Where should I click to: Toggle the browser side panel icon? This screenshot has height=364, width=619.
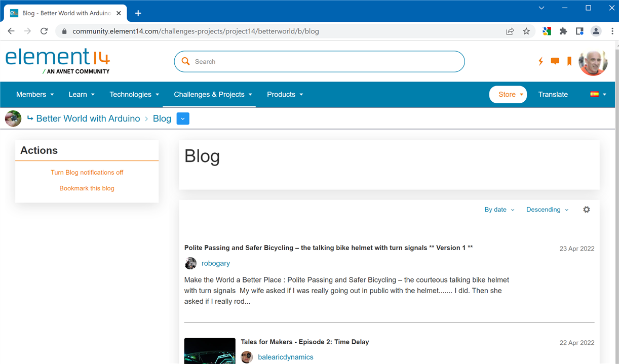click(x=579, y=31)
